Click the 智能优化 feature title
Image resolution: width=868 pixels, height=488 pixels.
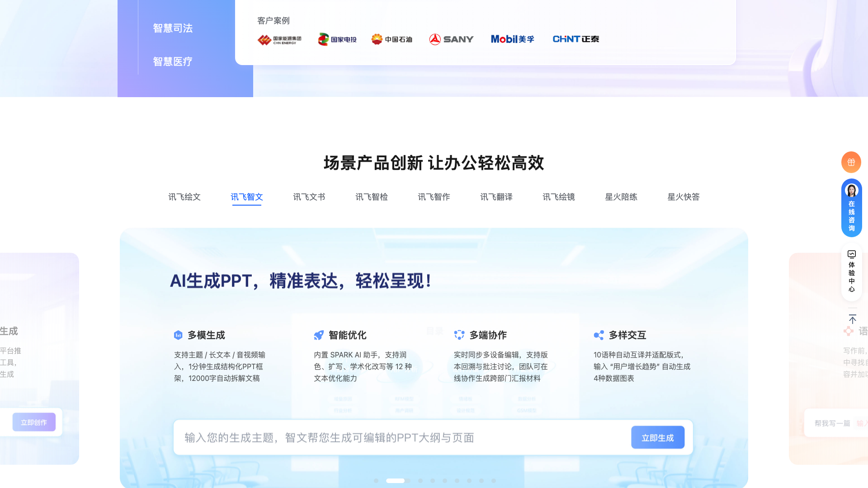[x=347, y=335]
